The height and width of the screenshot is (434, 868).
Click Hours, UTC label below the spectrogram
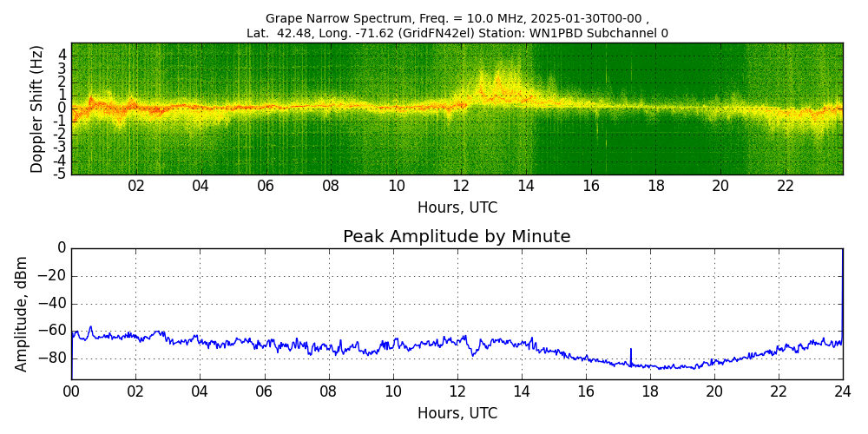point(457,208)
